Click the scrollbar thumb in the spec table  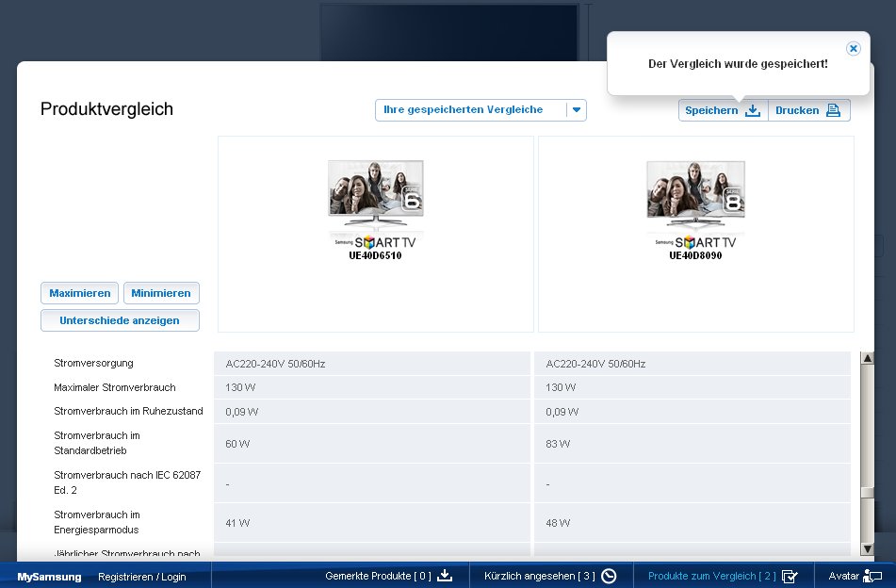click(867, 493)
